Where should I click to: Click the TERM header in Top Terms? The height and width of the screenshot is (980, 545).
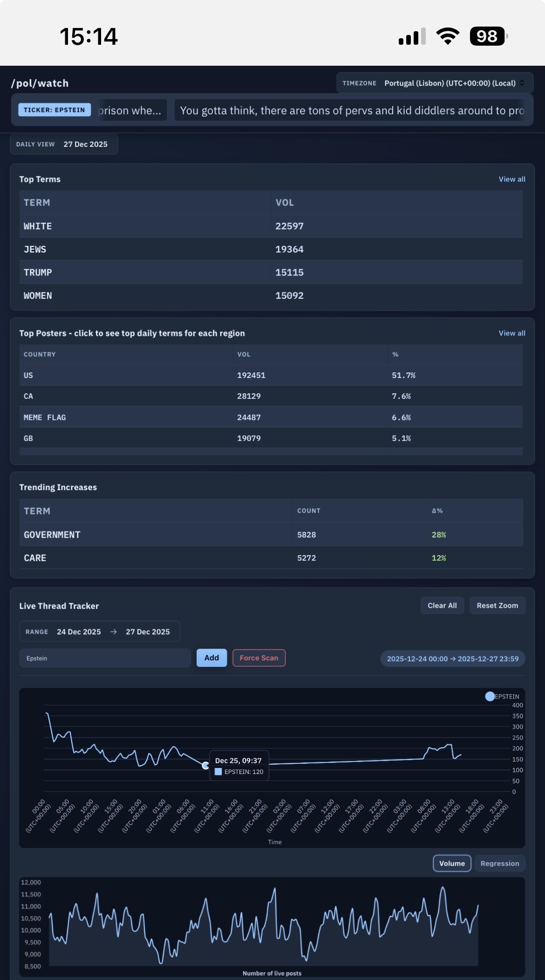click(37, 203)
